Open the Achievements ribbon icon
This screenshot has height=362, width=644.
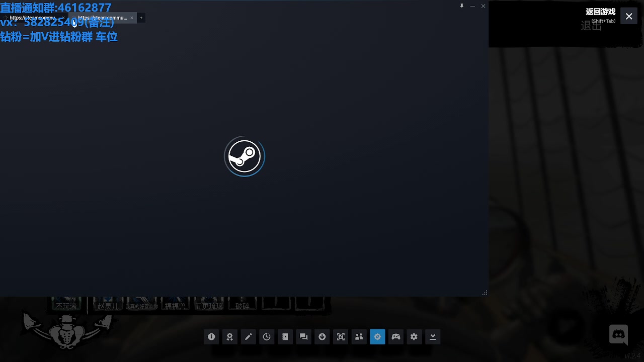[x=230, y=337]
